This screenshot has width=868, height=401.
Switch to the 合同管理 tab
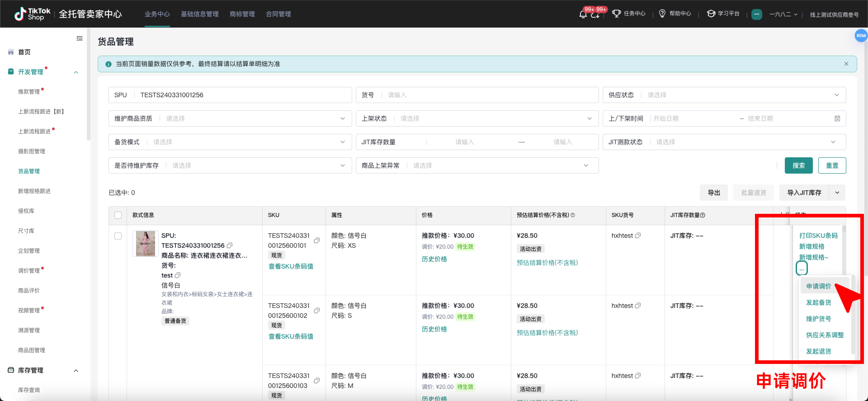pos(278,14)
